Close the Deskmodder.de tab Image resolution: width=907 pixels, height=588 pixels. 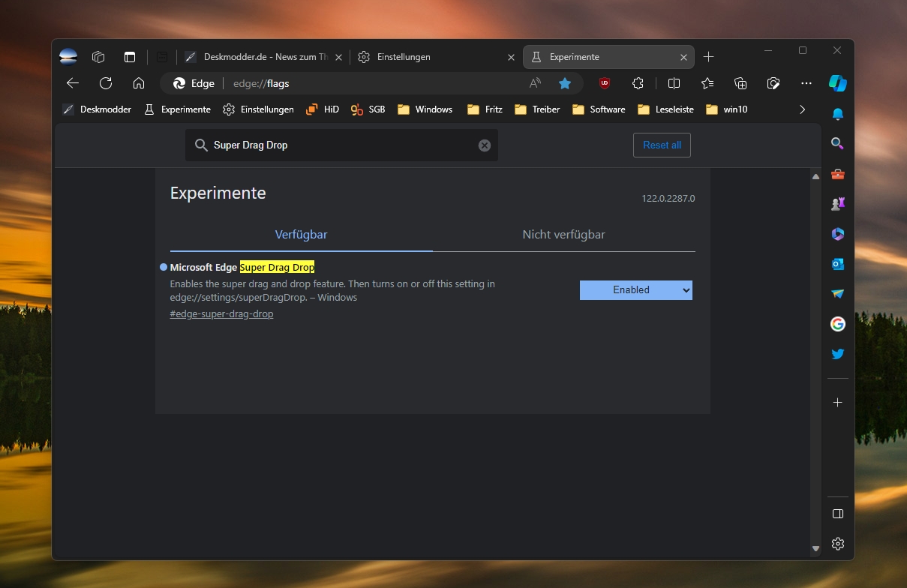click(338, 57)
